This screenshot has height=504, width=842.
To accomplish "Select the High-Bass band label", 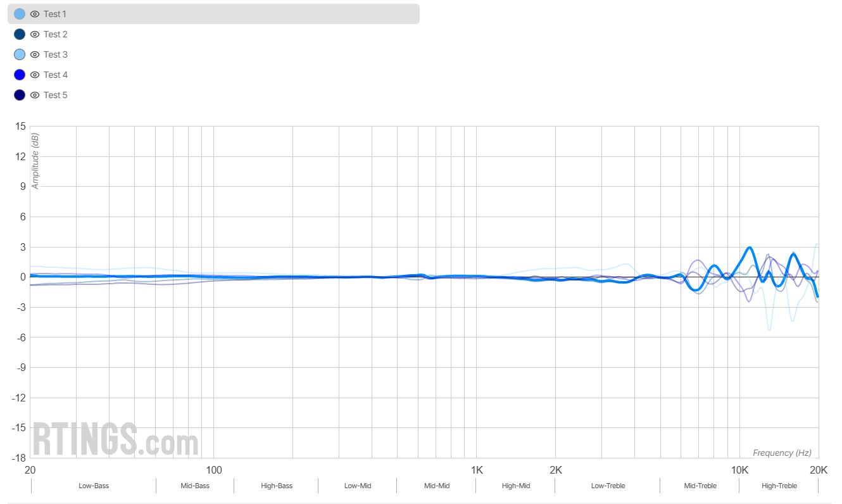I will (277, 486).
